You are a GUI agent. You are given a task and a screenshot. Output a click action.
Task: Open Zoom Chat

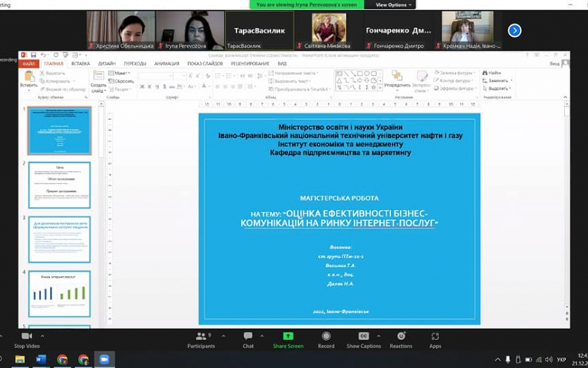pyautogui.click(x=248, y=340)
